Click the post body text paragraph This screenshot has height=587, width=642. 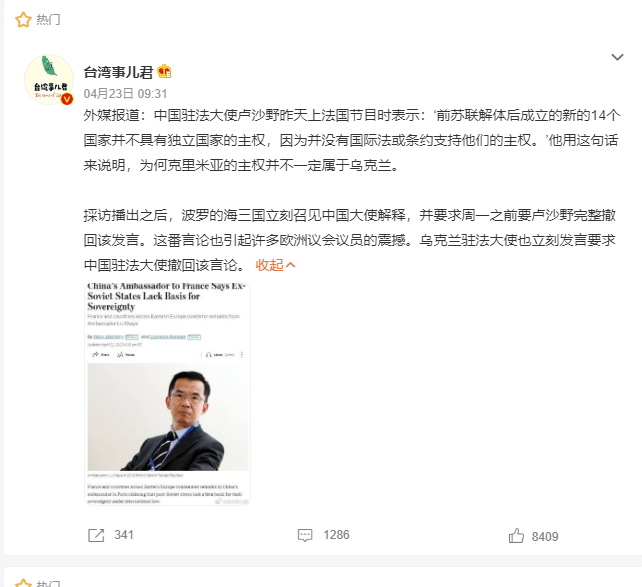coord(351,190)
